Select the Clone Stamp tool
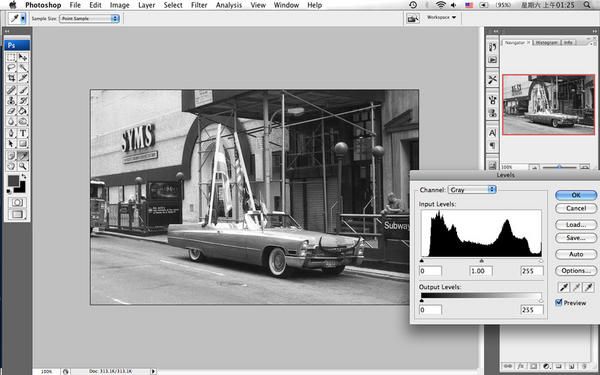 click(x=11, y=101)
